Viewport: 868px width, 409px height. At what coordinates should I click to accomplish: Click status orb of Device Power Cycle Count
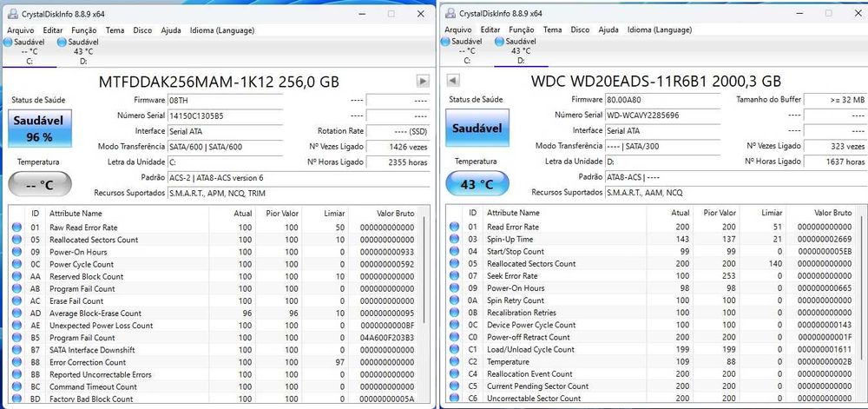tap(455, 325)
